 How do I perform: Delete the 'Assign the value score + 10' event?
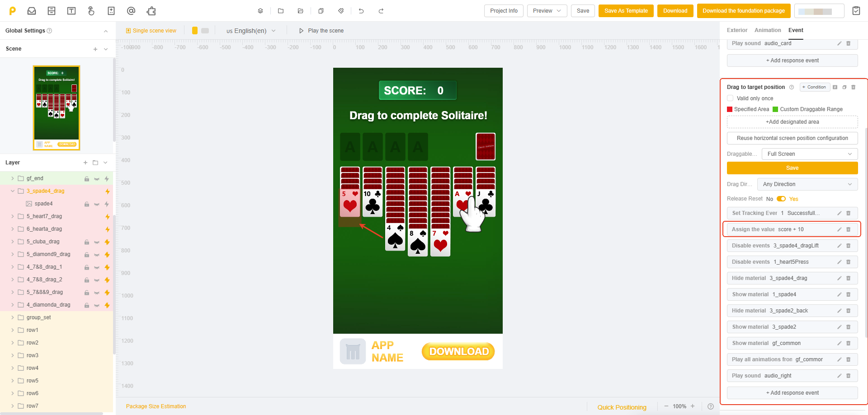point(849,229)
